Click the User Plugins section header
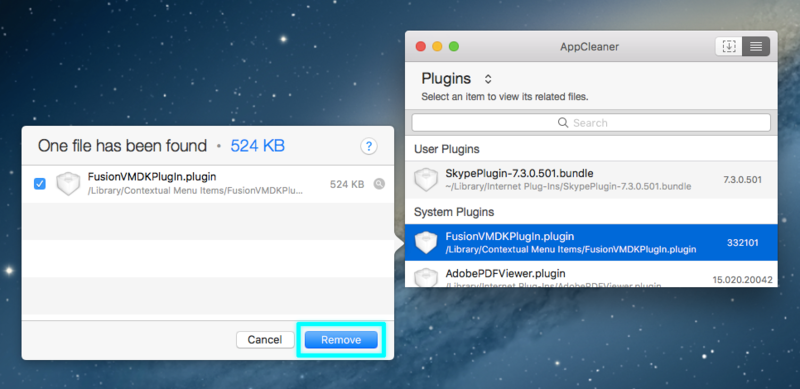Viewport: 800px width, 389px height. 447,149
